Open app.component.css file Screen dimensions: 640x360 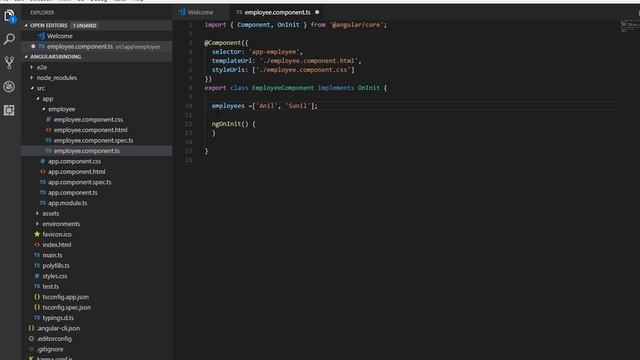tap(97, 161)
